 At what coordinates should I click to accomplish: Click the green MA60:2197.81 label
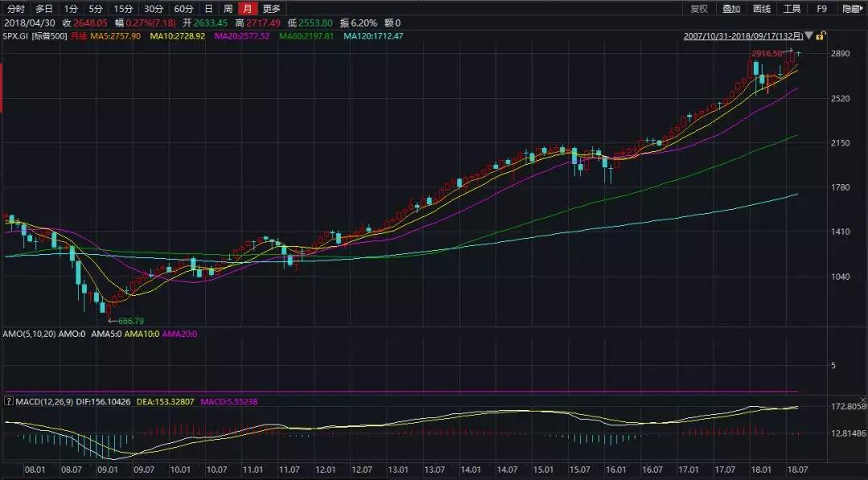click(x=306, y=36)
